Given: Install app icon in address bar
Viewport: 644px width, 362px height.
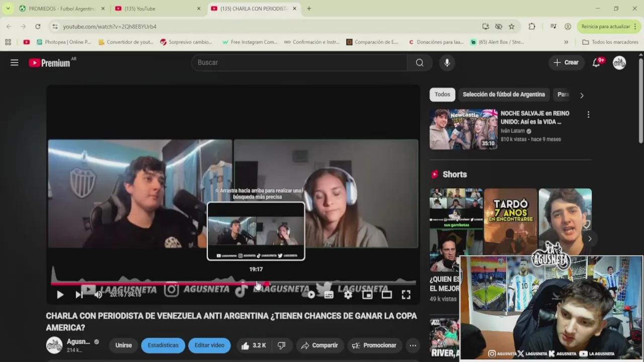Looking at the screenshot, I should click(486, 26).
